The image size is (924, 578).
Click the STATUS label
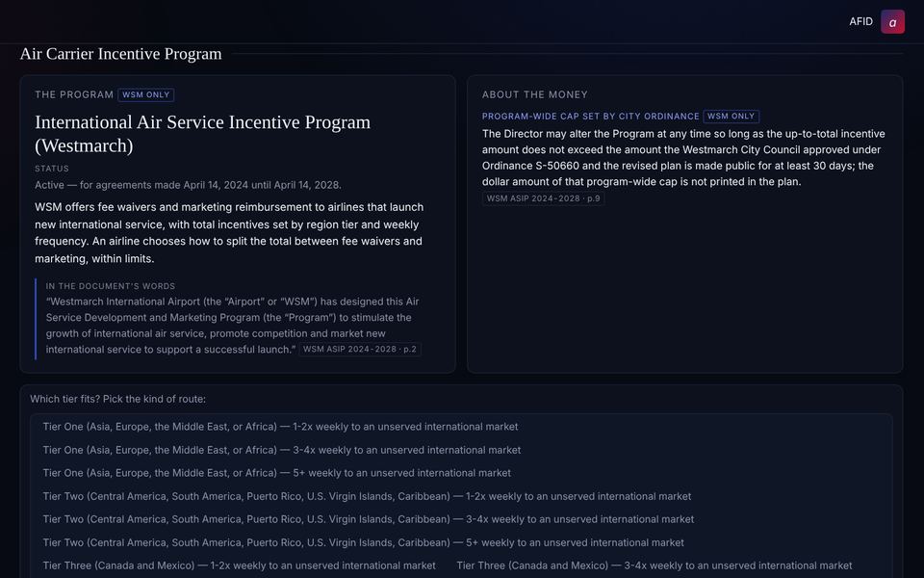point(52,169)
